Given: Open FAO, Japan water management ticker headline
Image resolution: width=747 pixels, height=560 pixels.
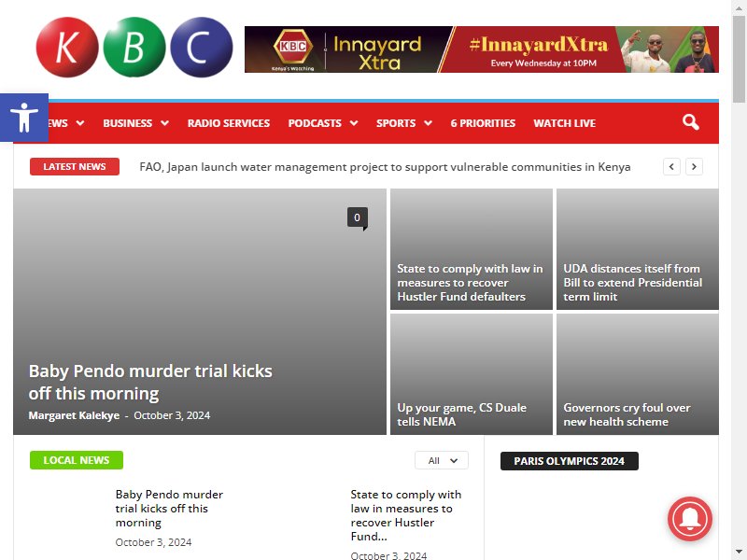Looking at the screenshot, I should point(385,167).
